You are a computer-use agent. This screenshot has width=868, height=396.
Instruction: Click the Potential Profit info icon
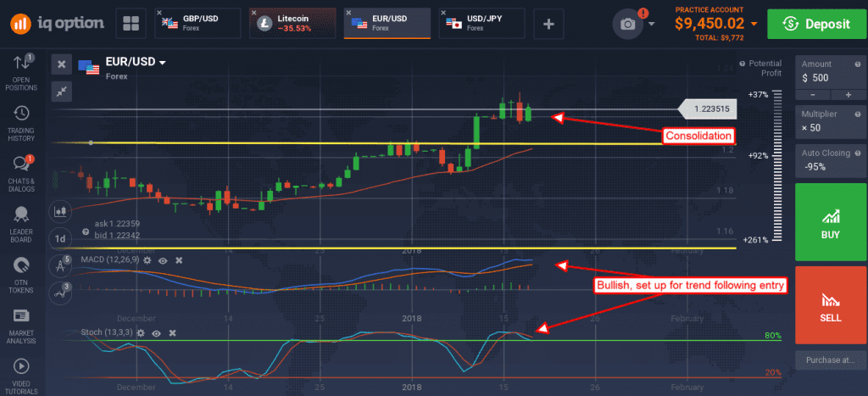point(743,63)
